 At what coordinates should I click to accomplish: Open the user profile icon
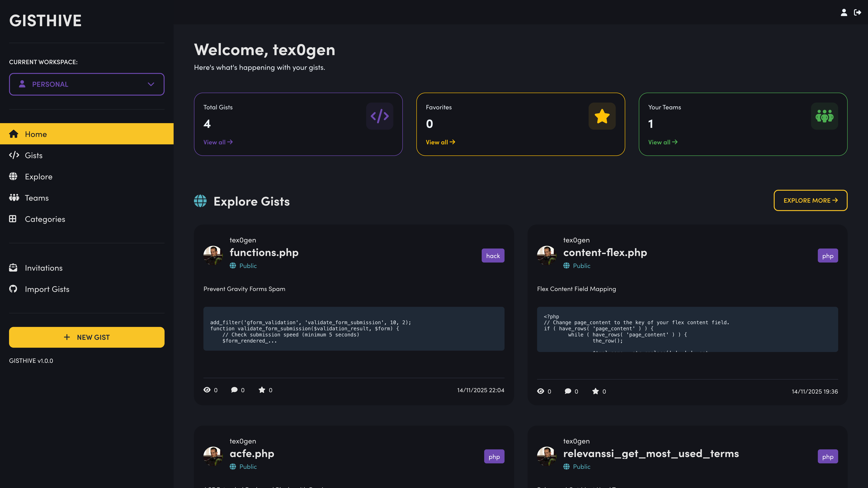pos(844,12)
